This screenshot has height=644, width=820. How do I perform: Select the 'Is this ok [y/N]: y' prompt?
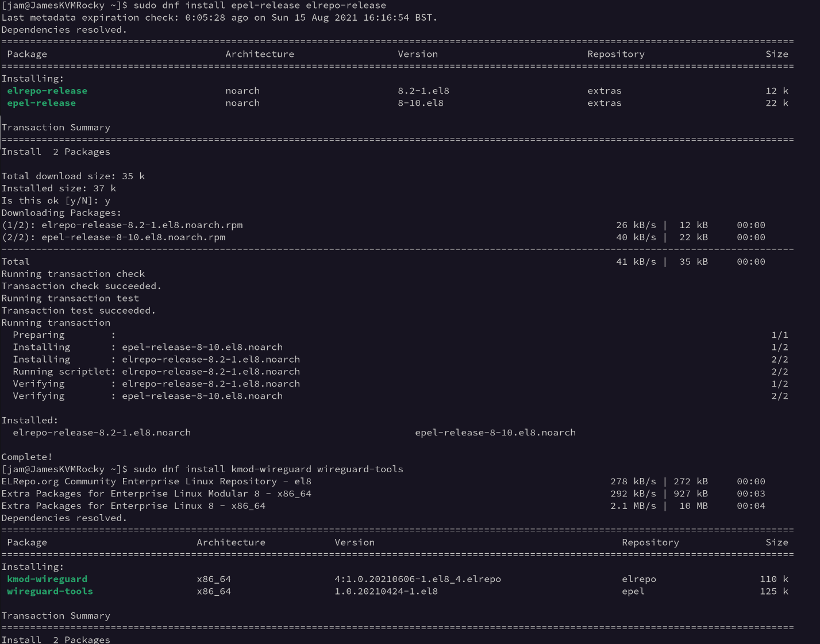pos(56,200)
